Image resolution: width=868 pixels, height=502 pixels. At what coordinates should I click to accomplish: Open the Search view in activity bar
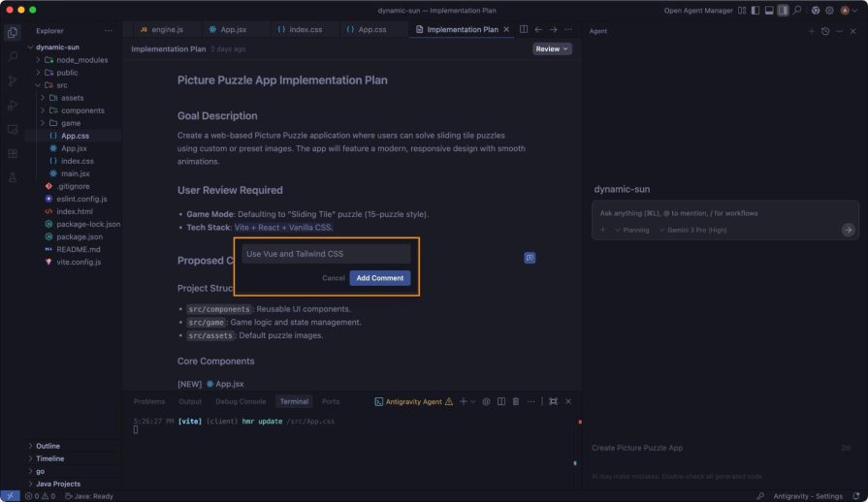point(13,56)
